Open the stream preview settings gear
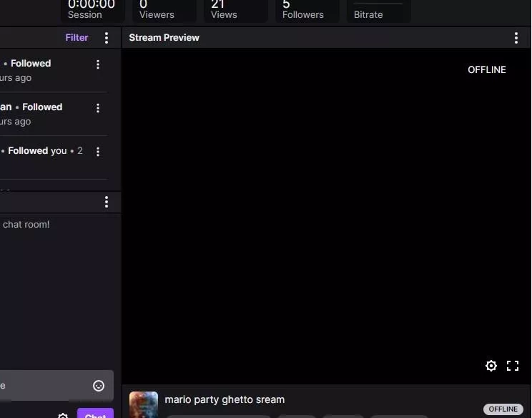This screenshot has width=532, height=418. click(491, 366)
